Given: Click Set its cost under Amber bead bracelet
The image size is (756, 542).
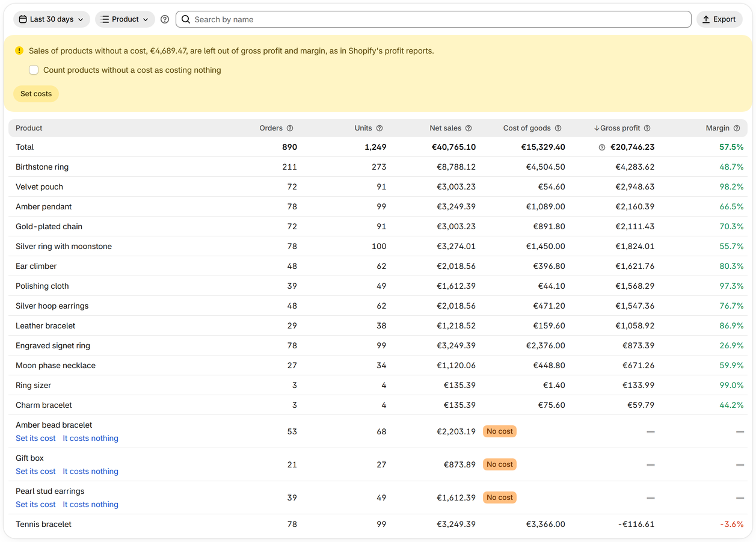Looking at the screenshot, I should (35, 439).
